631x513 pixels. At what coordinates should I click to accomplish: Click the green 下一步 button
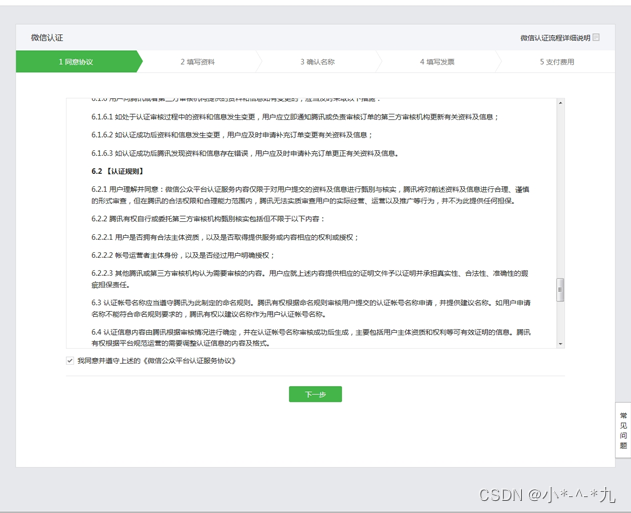315,394
